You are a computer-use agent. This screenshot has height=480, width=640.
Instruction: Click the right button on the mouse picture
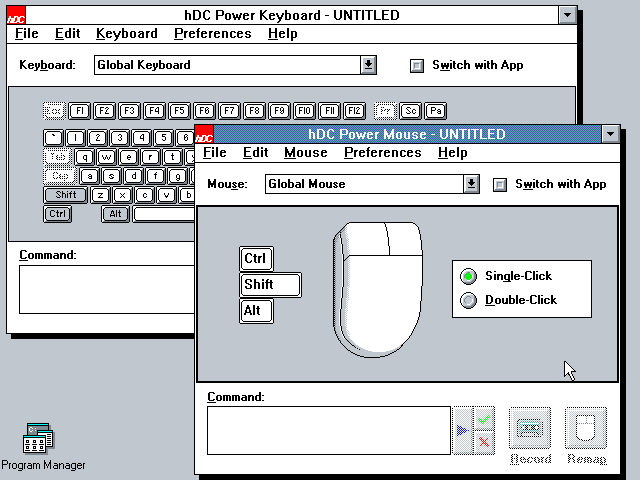coord(404,239)
